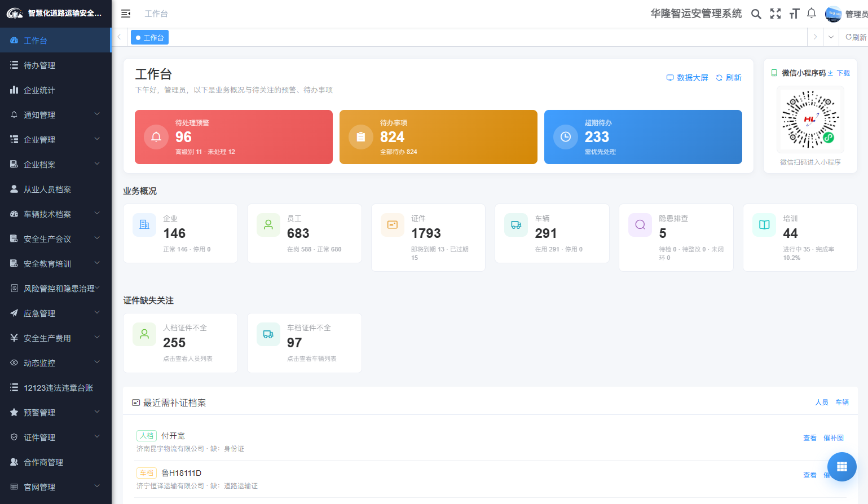Click the certificate icon on the 证件 card
Image resolution: width=868 pixels, height=504 pixels.
[x=393, y=225]
